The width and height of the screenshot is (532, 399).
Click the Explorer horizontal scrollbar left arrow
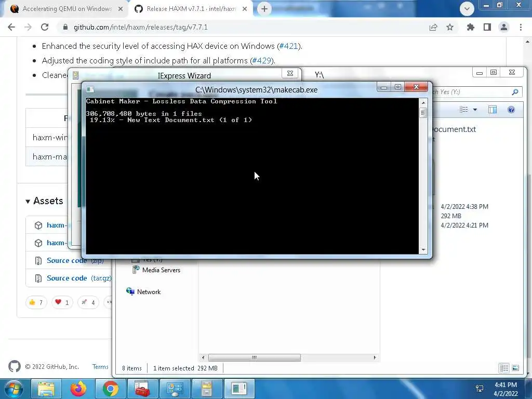pos(203,357)
